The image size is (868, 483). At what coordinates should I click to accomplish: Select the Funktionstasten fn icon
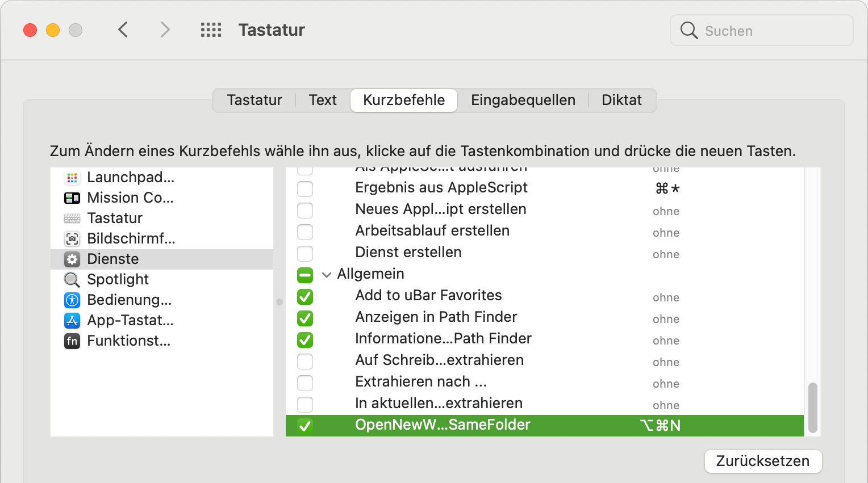click(x=72, y=341)
